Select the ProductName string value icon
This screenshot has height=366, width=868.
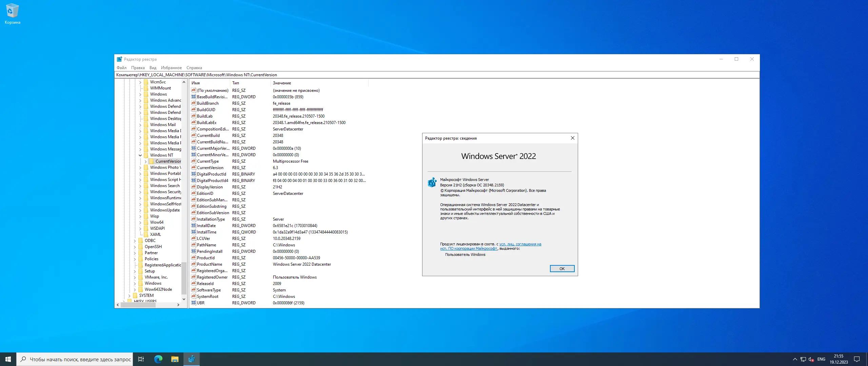click(194, 264)
